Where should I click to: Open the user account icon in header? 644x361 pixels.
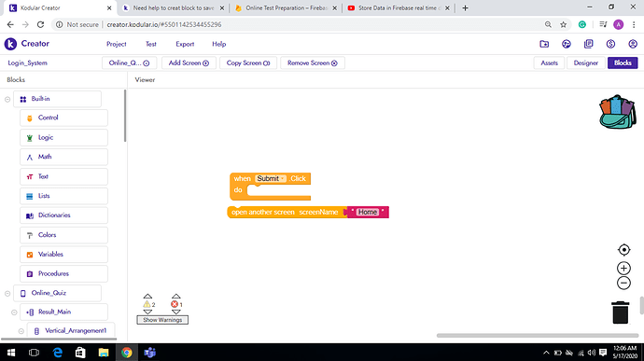[x=633, y=44]
